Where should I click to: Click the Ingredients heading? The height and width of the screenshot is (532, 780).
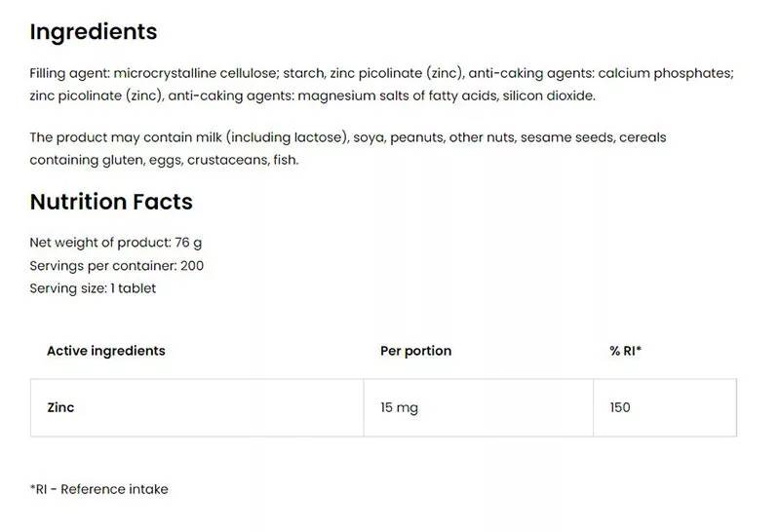[x=94, y=31]
